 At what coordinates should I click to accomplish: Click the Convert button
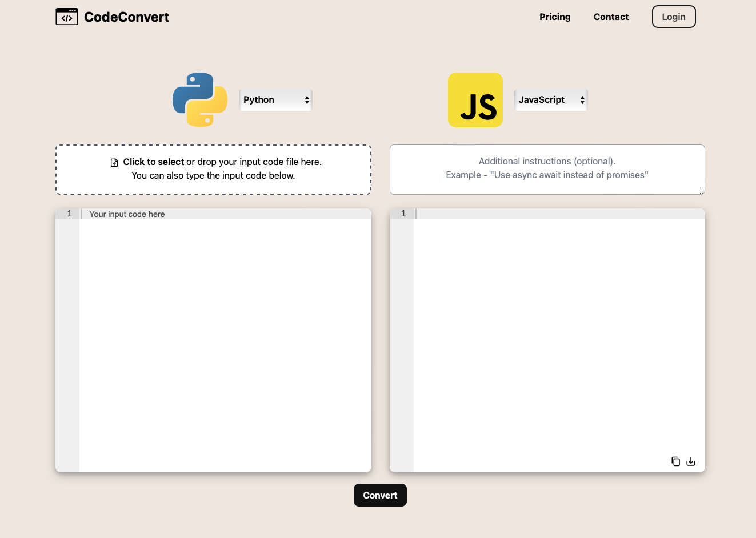tap(380, 495)
